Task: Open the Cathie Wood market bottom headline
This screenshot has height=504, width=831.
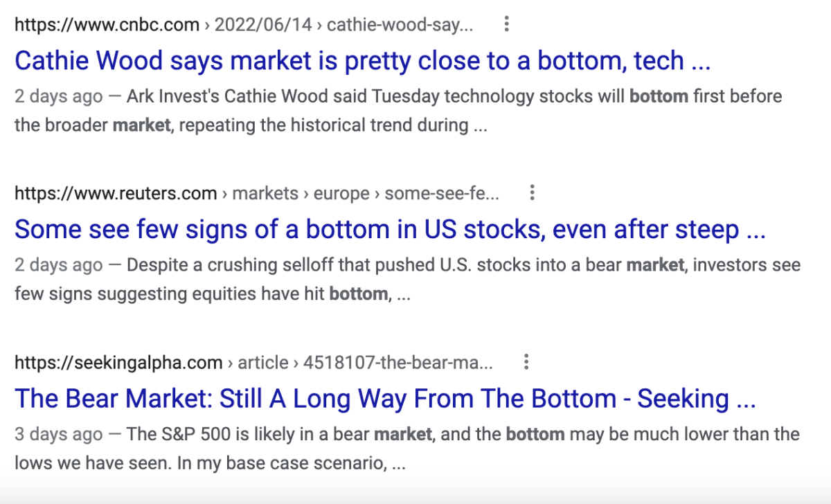Action: [x=362, y=61]
